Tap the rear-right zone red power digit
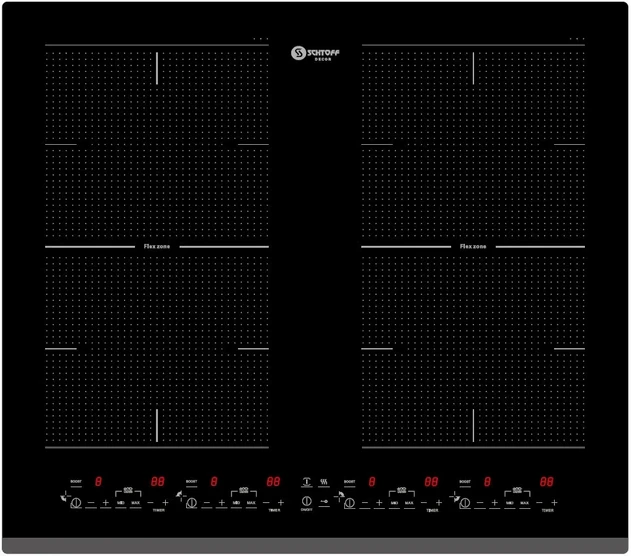 pos(372,482)
